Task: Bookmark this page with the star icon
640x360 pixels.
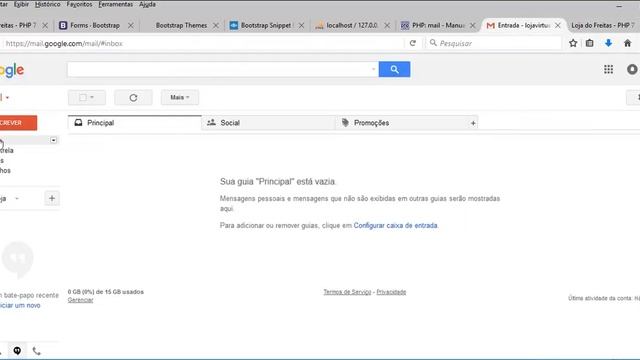Action: point(573,43)
